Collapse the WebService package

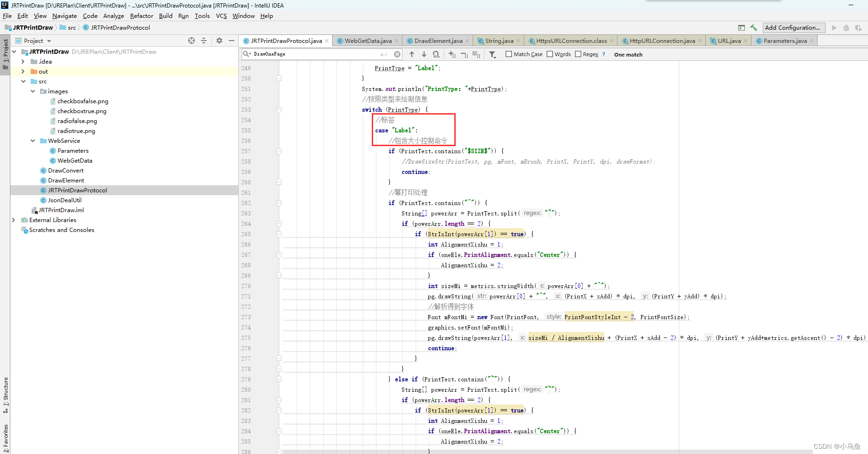(33, 141)
